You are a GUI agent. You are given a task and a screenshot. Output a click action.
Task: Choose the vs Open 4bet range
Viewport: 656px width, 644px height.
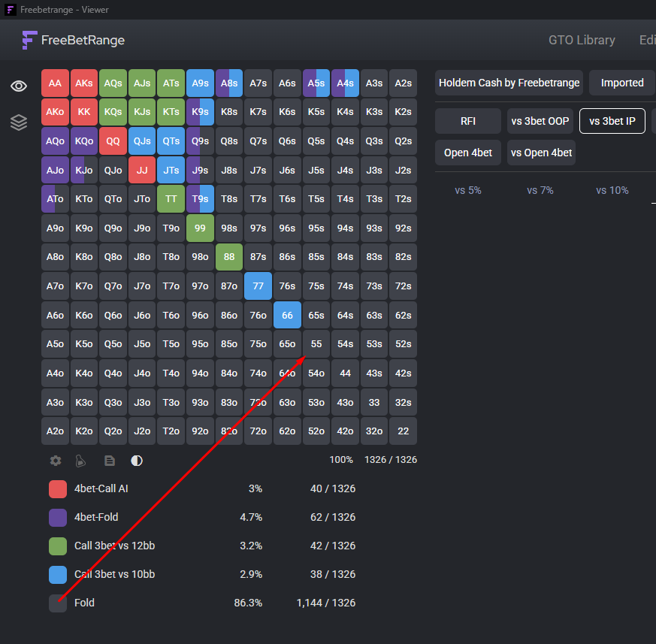pyautogui.click(x=541, y=153)
